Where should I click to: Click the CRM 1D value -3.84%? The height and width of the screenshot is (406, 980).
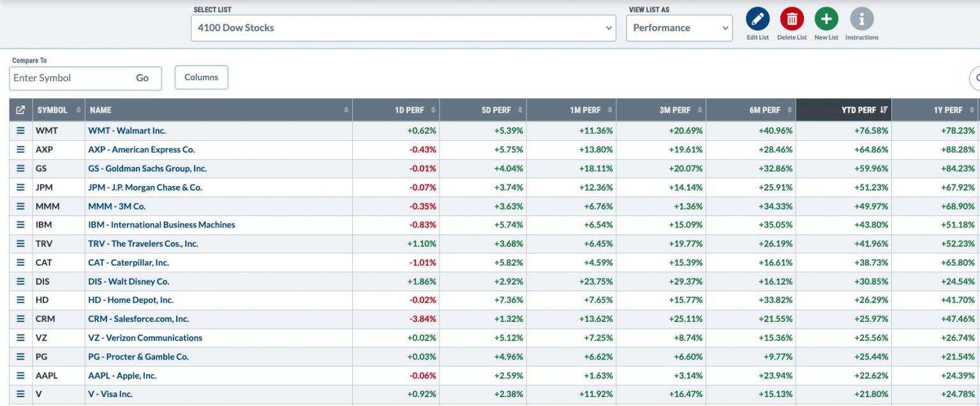[422, 319]
